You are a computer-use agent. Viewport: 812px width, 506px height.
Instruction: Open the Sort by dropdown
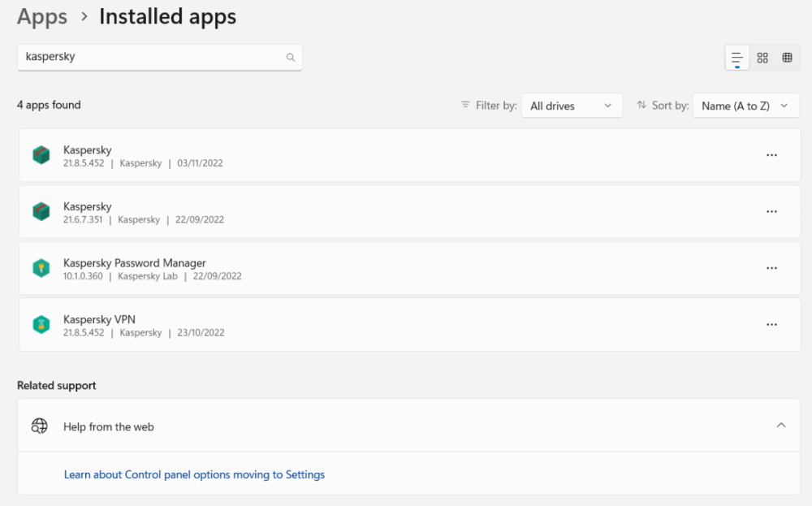click(745, 105)
